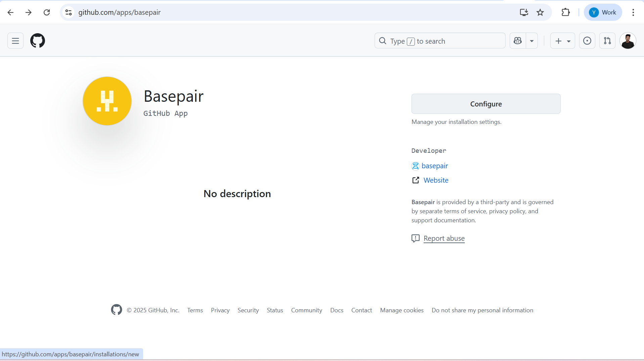
Task: Open the create new dropdown arrow
Action: tap(568, 41)
